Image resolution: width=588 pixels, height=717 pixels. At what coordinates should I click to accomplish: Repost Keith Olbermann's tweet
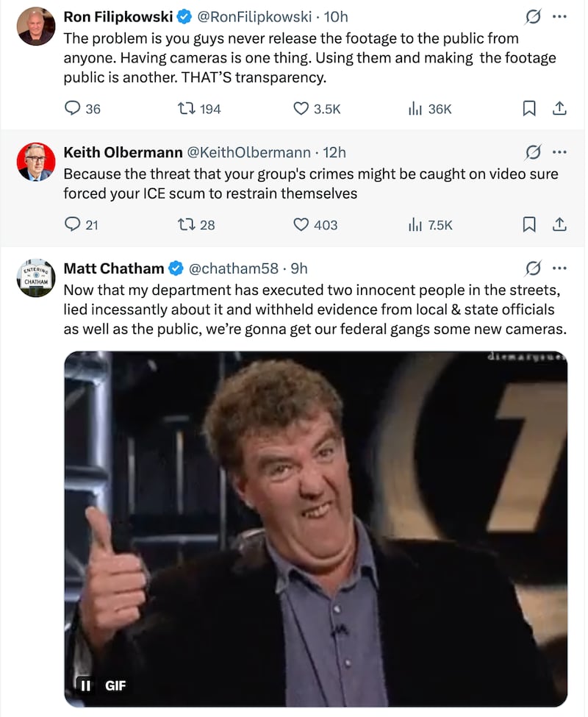point(187,224)
